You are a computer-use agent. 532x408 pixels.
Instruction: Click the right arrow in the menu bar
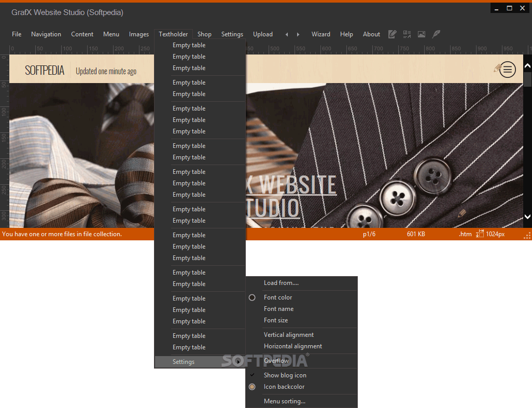298,34
